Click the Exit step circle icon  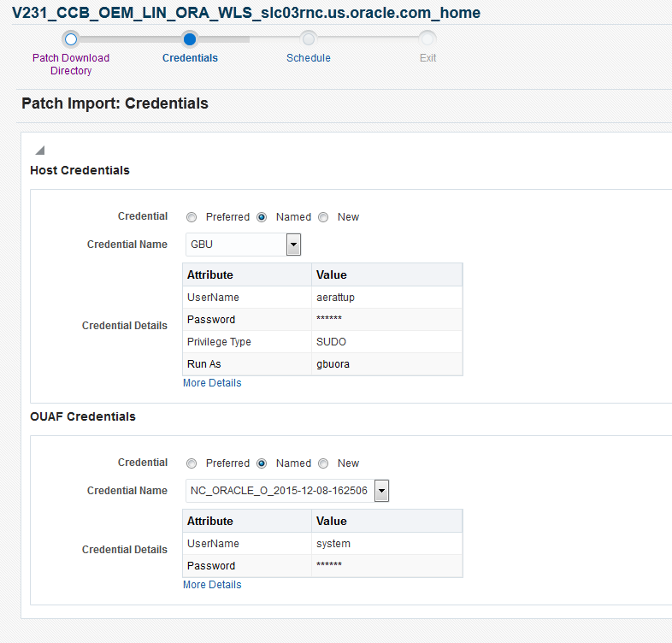[427, 38]
